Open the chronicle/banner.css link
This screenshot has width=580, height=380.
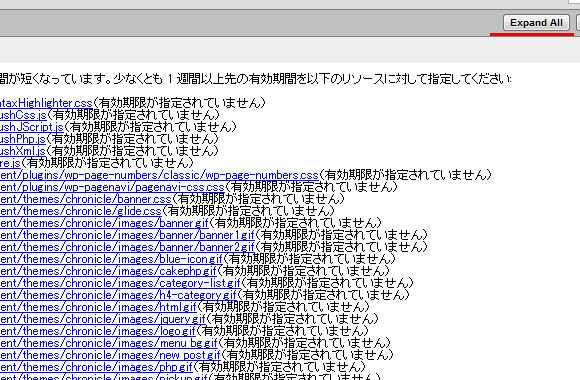pos(86,199)
